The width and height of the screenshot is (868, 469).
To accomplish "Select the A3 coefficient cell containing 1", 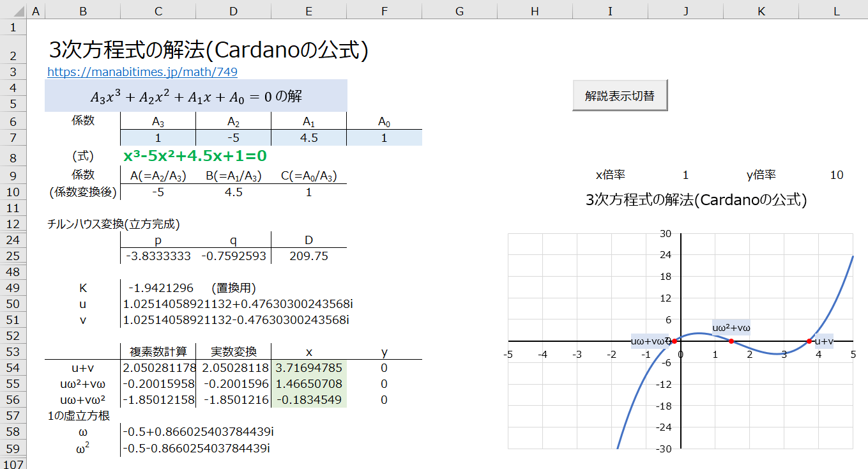I will pos(158,138).
